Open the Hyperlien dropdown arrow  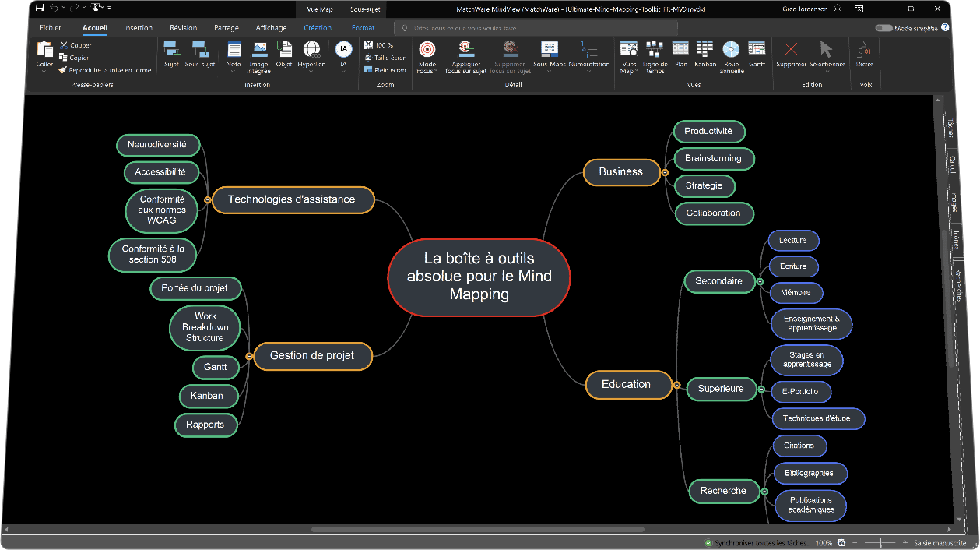coord(311,72)
